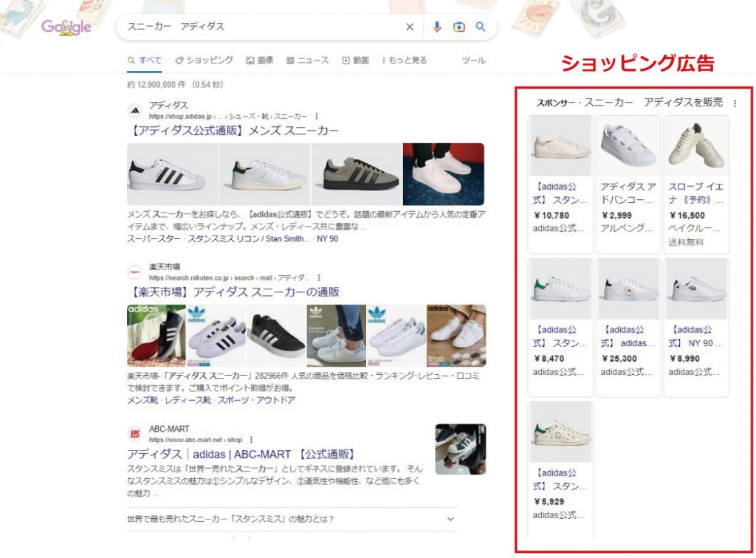The width and height of the screenshot is (756, 558).
Task: Open the ABC-MART result thumbnail image
Action: [x=461, y=449]
